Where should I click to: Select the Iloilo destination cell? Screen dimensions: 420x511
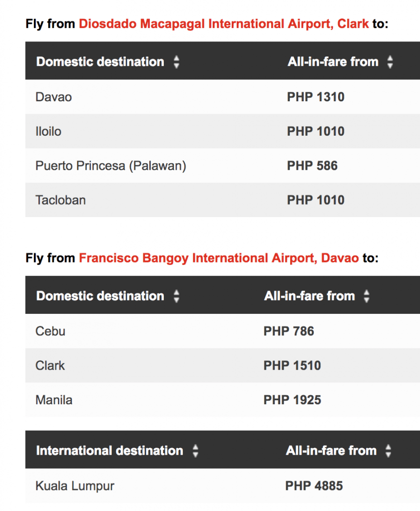[48, 131]
